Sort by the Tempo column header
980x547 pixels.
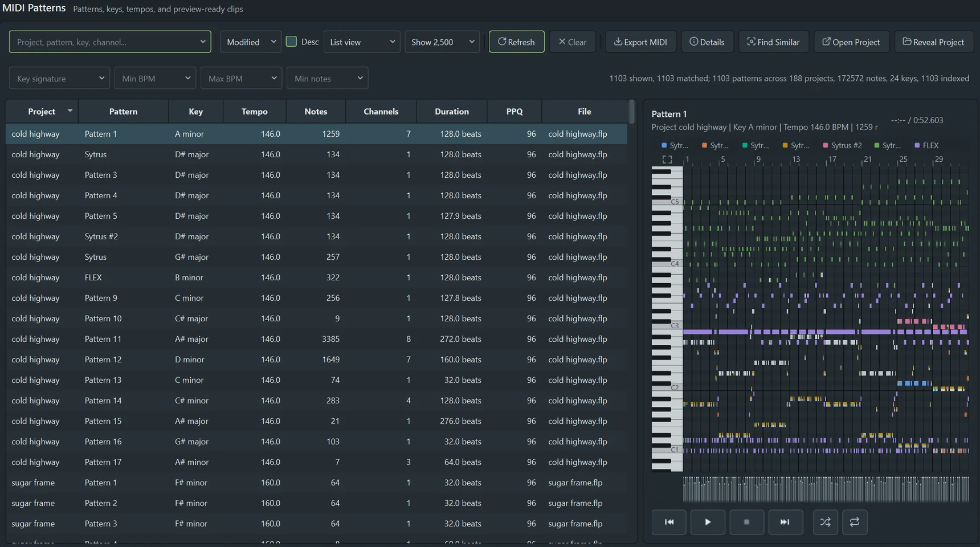click(254, 111)
